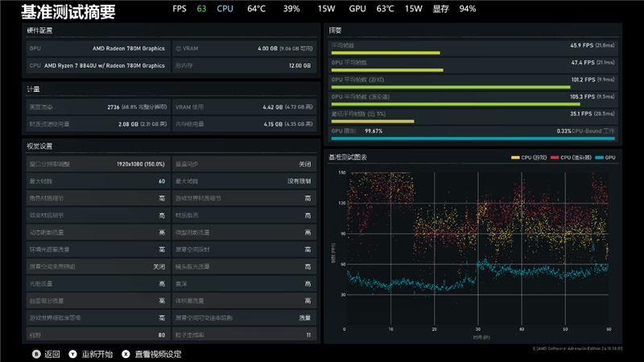This screenshot has height=362, width=644.
Task: Click the 硬件配置 section header
Action: pyautogui.click(x=39, y=31)
